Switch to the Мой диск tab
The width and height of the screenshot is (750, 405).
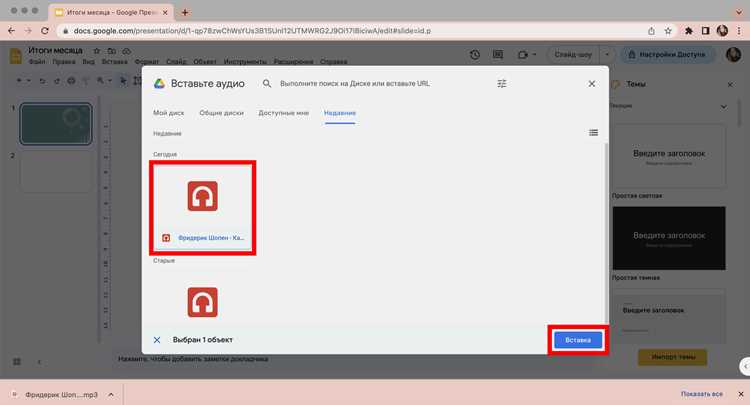tap(168, 113)
